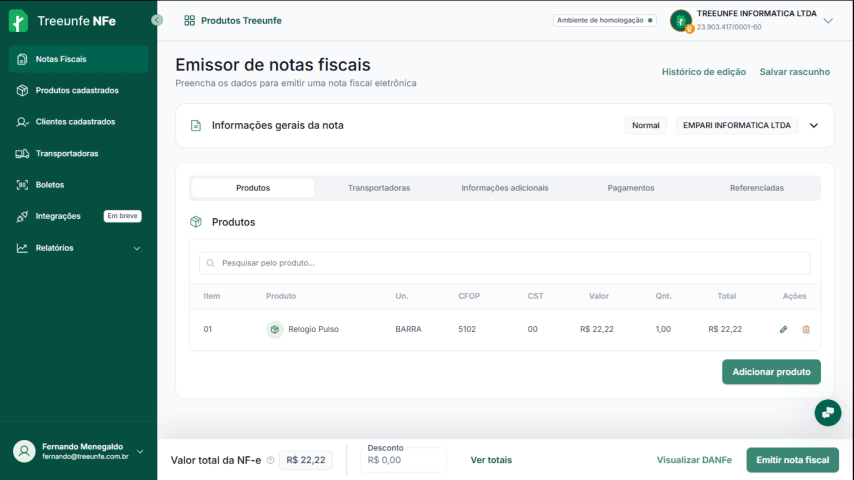Expand the Relatórios submenu
The image size is (854, 480).
(x=137, y=248)
